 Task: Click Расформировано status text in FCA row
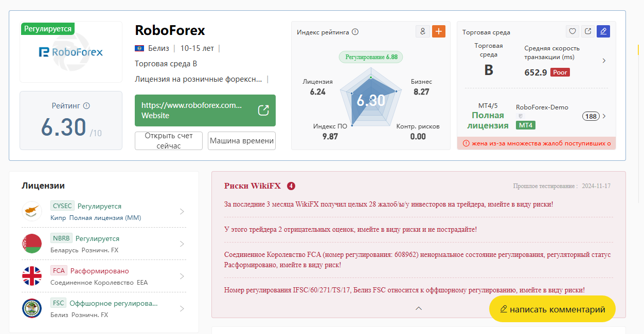click(100, 271)
